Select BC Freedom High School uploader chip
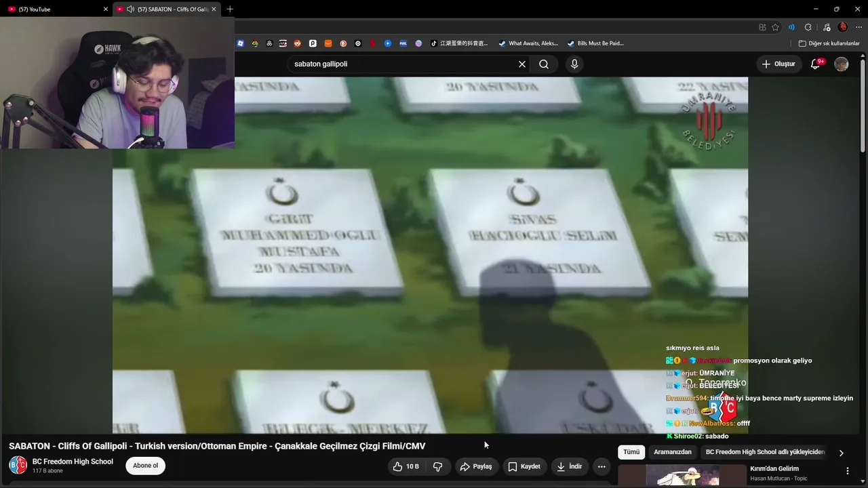 coord(765,452)
